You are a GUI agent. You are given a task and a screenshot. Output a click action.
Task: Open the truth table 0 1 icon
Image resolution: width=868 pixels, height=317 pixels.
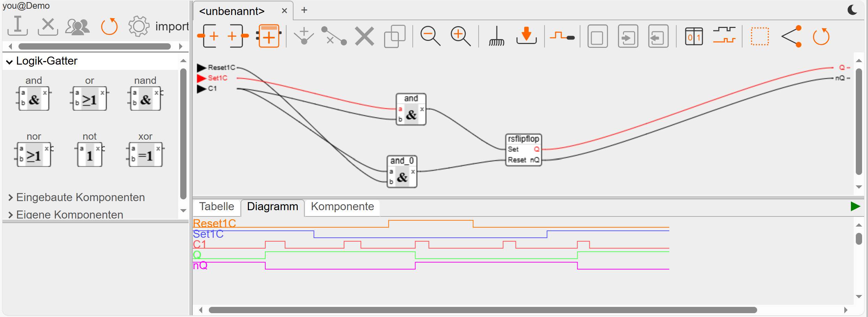click(694, 36)
